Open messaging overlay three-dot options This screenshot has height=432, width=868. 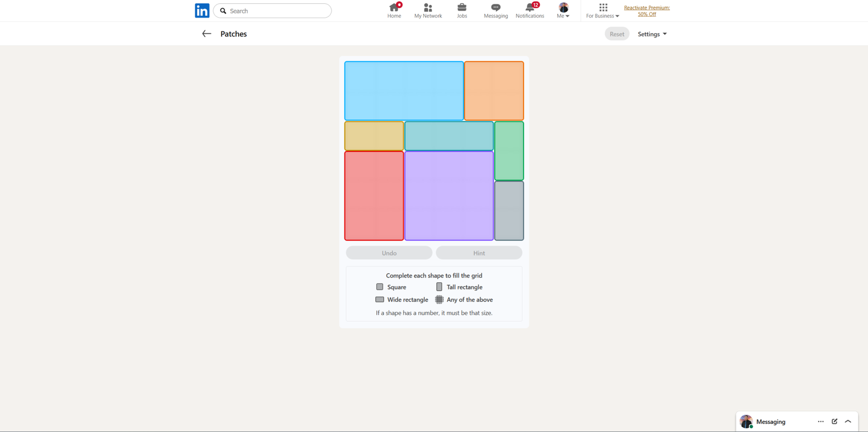(820, 421)
